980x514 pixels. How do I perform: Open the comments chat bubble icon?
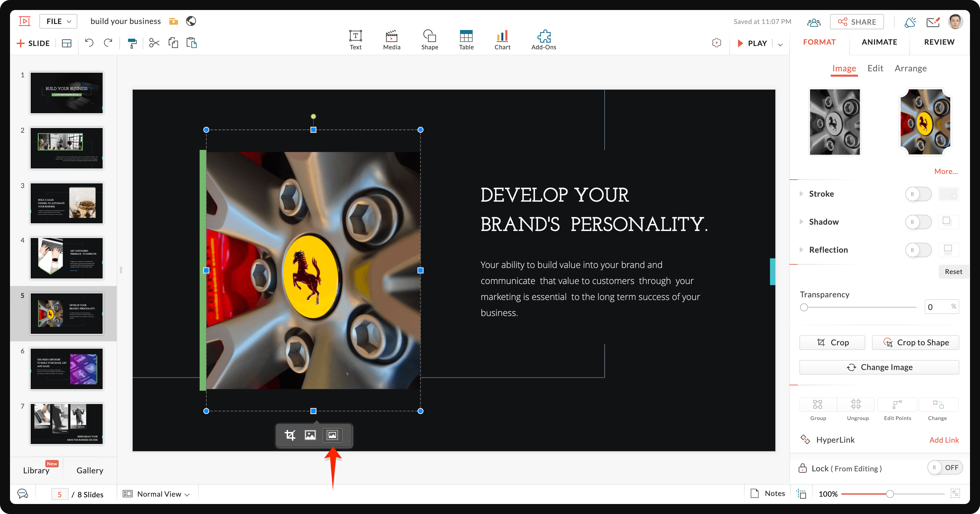(22, 494)
